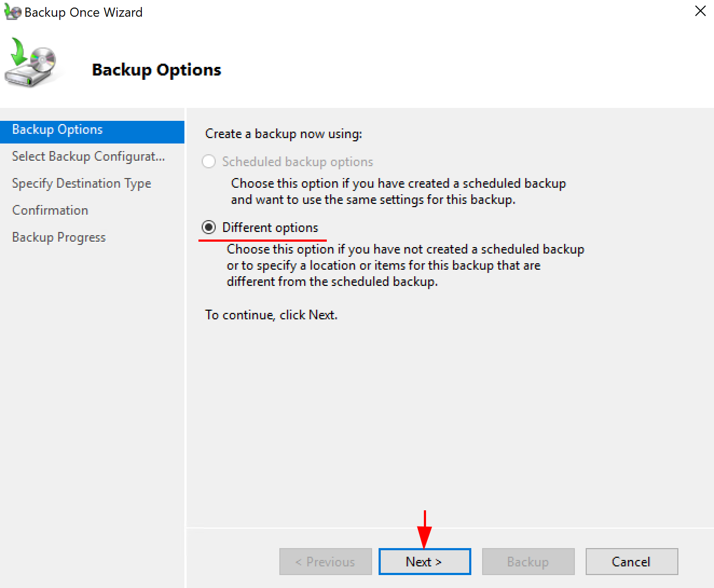This screenshot has width=714, height=588.
Task: Click the Create a backup now heading
Action: 283,133
